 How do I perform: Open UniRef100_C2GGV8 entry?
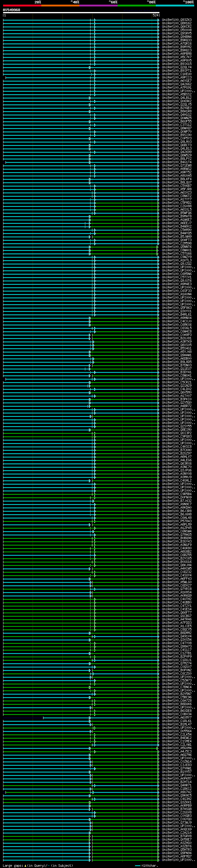pos(177,812)
